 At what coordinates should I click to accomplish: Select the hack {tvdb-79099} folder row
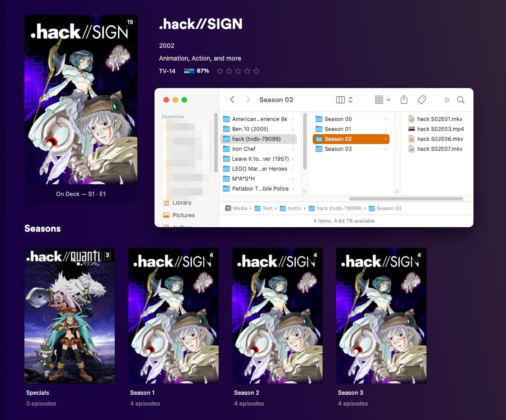(258, 139)
